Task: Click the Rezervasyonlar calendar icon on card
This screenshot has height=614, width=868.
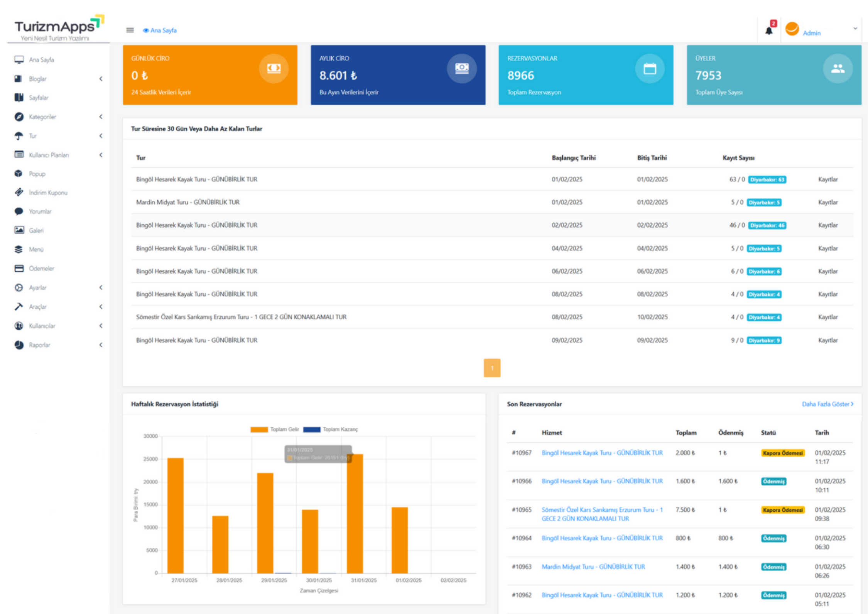Action: [x=650, y=69]
